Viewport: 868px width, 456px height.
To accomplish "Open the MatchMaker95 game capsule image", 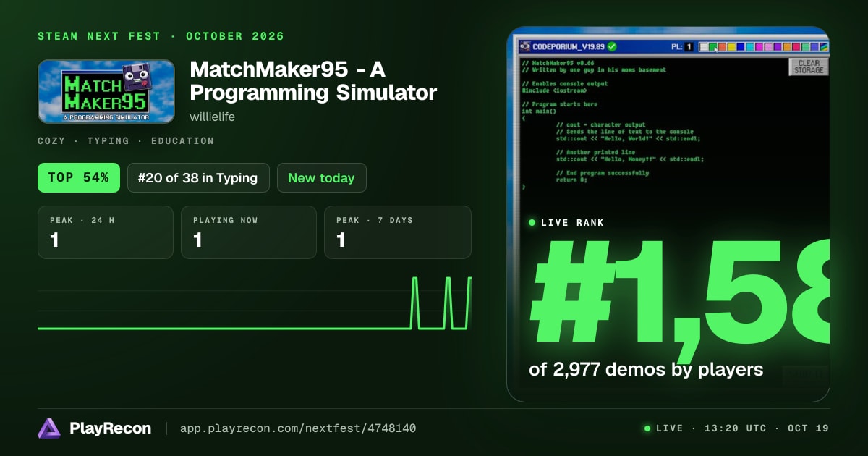I will coord(106,91).
